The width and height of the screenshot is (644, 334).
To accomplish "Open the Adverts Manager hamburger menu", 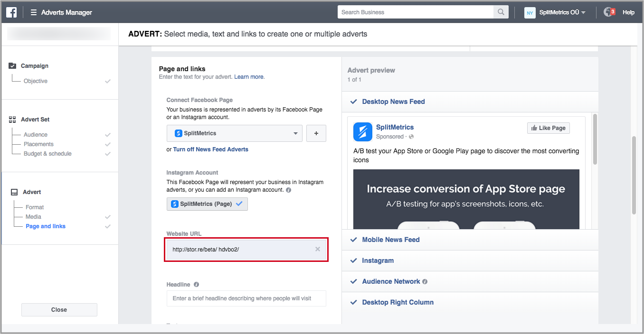I will 34,12.
